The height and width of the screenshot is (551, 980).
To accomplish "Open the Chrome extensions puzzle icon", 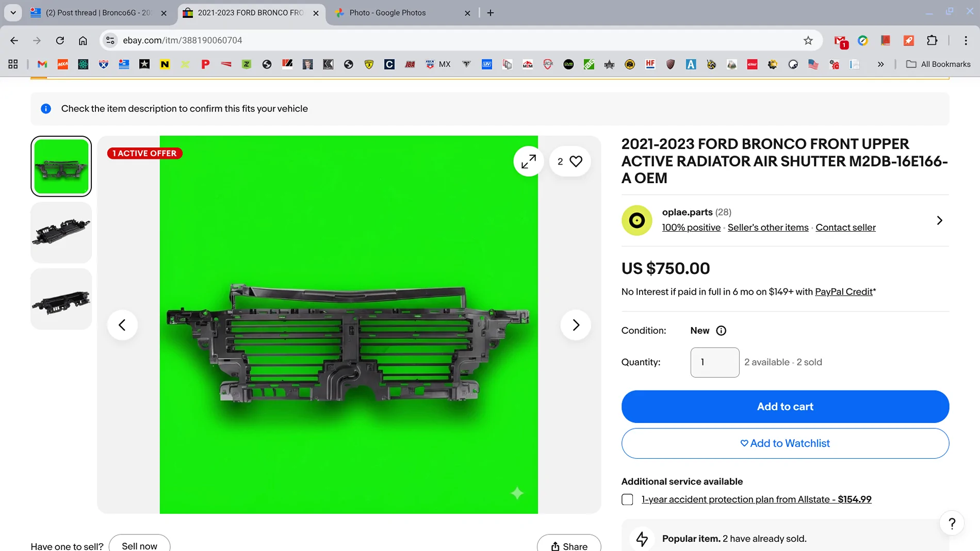I will click(932, 40).
